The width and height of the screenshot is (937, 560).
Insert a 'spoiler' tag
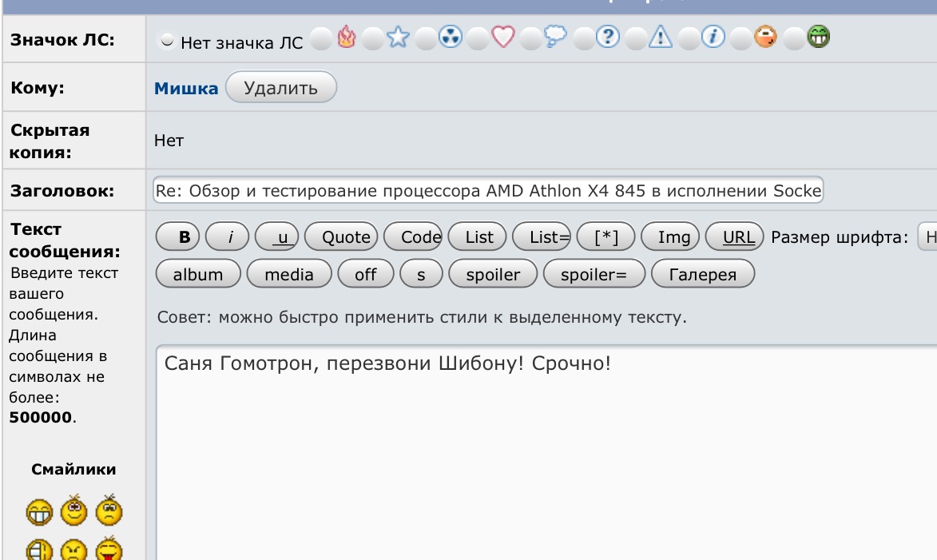coord(493,275)
